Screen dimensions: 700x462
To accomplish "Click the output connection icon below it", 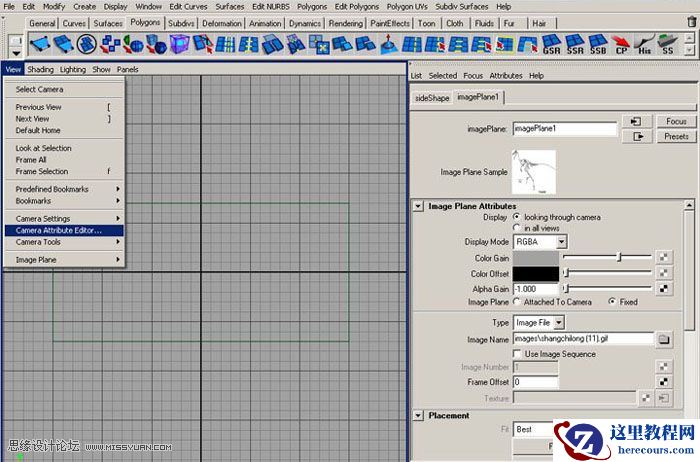I will click(636, 136).
